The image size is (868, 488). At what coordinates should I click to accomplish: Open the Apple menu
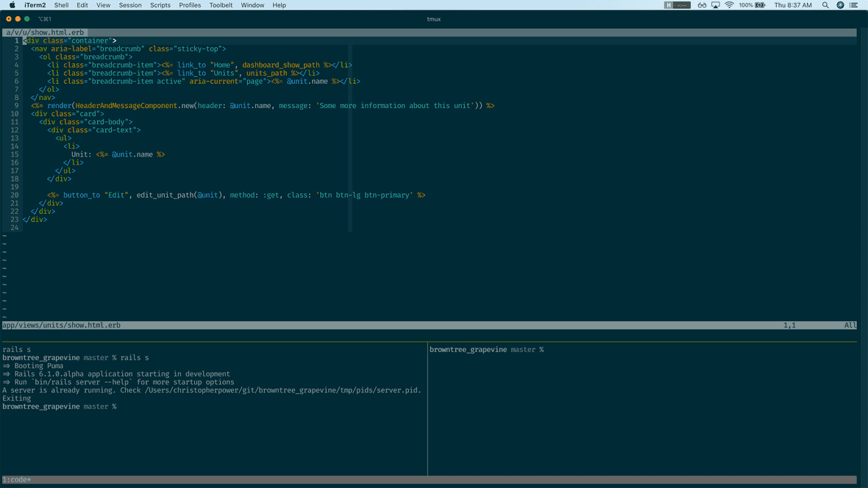[13, 5]
